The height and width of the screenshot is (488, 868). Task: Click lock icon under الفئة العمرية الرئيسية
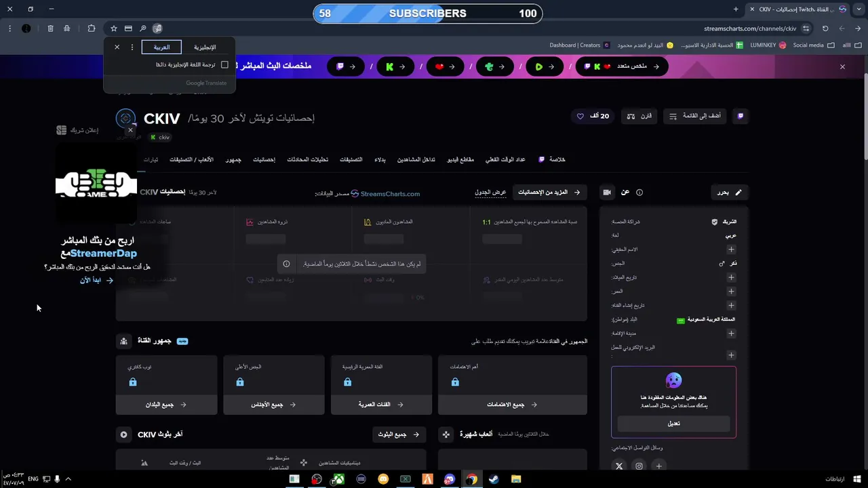347,382
